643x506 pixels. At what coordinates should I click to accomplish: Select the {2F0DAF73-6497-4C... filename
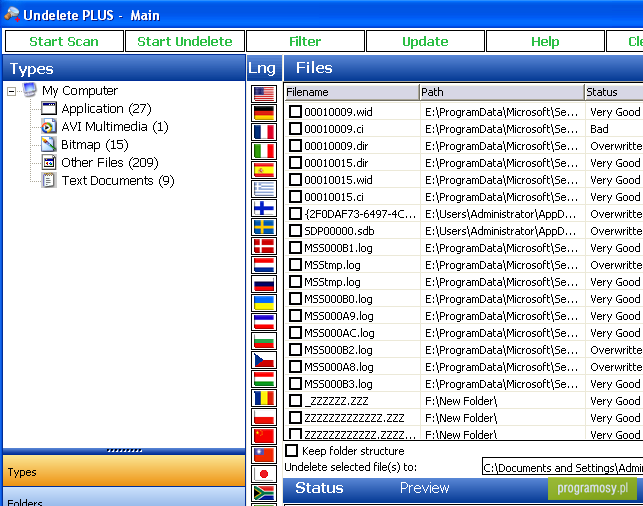pos(360,214)
